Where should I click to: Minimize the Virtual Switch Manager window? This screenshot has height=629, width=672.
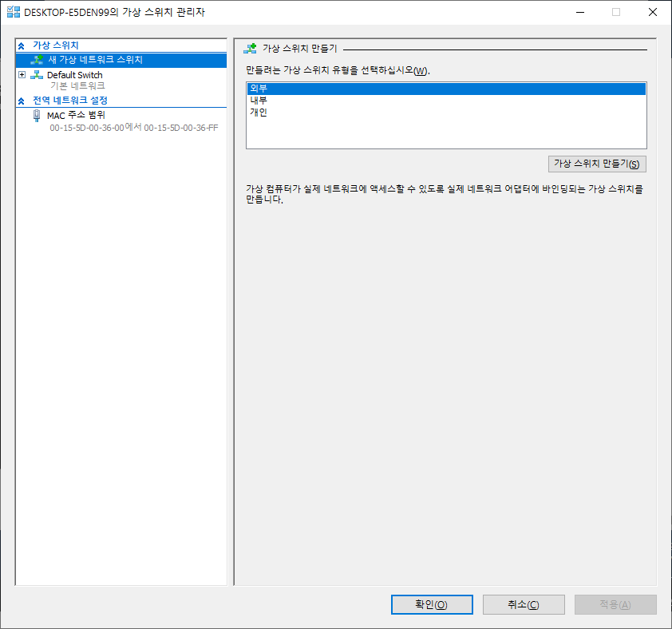coord(580,12)
